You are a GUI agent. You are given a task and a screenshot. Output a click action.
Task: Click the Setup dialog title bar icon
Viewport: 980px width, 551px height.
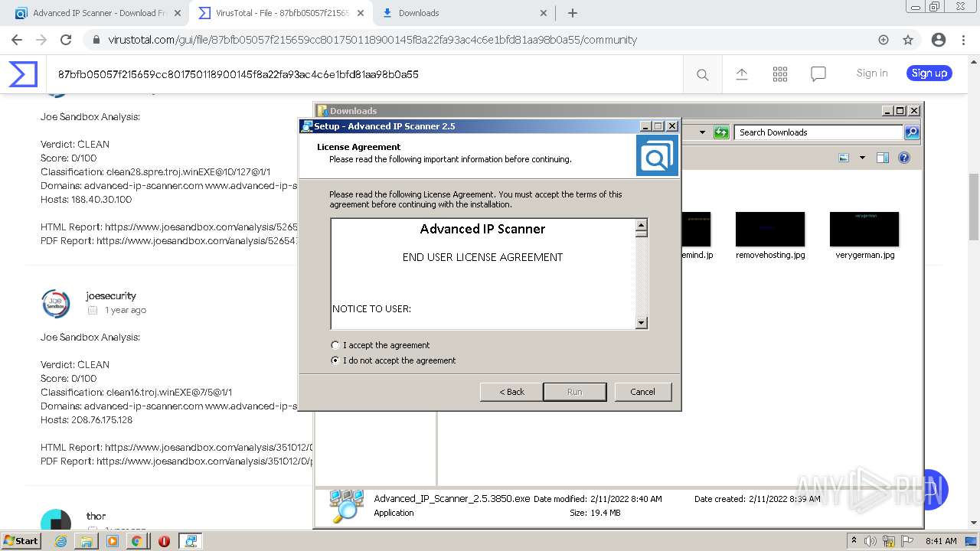307,126
